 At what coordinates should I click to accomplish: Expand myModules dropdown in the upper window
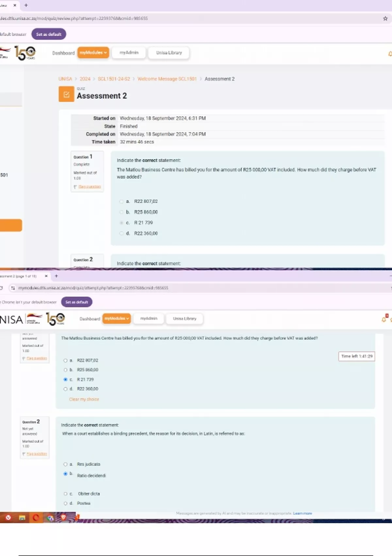pyautogui.click(x=93, y=53)
